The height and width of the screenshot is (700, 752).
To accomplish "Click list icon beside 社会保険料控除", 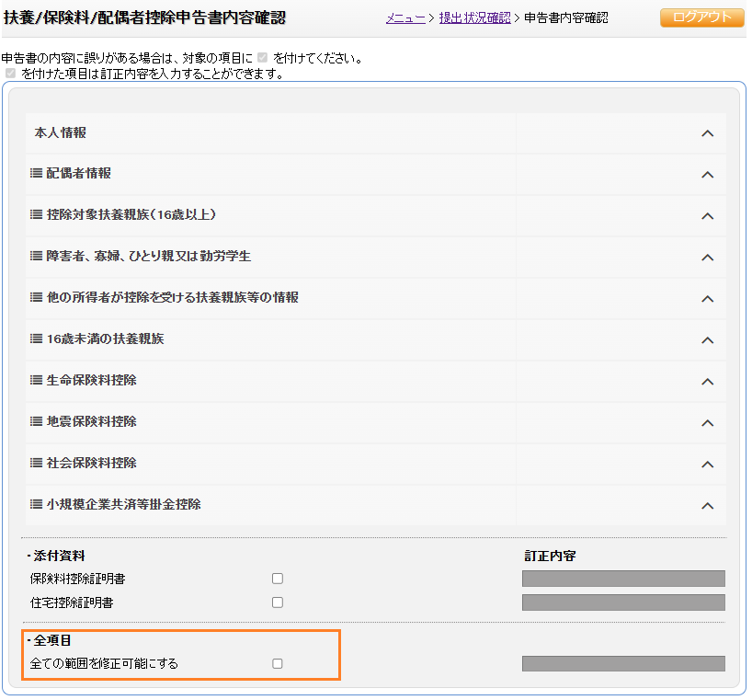I will pos(36,464).
